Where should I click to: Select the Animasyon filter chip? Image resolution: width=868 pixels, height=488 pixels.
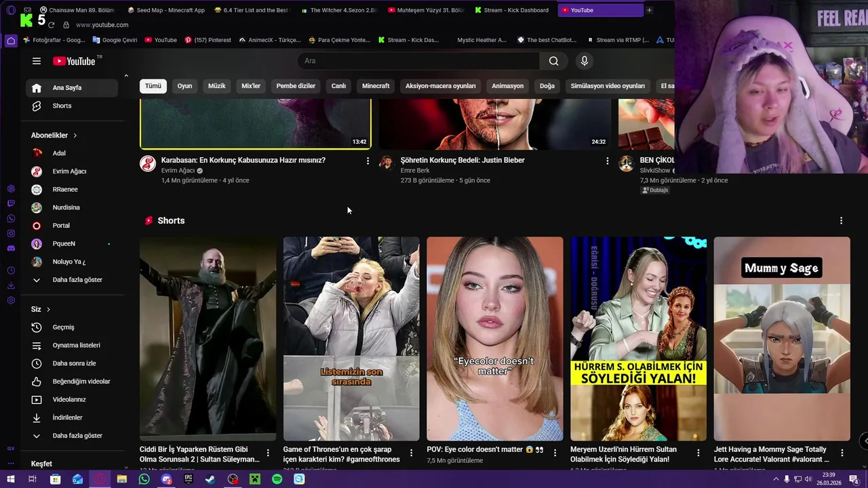point(507,86)
